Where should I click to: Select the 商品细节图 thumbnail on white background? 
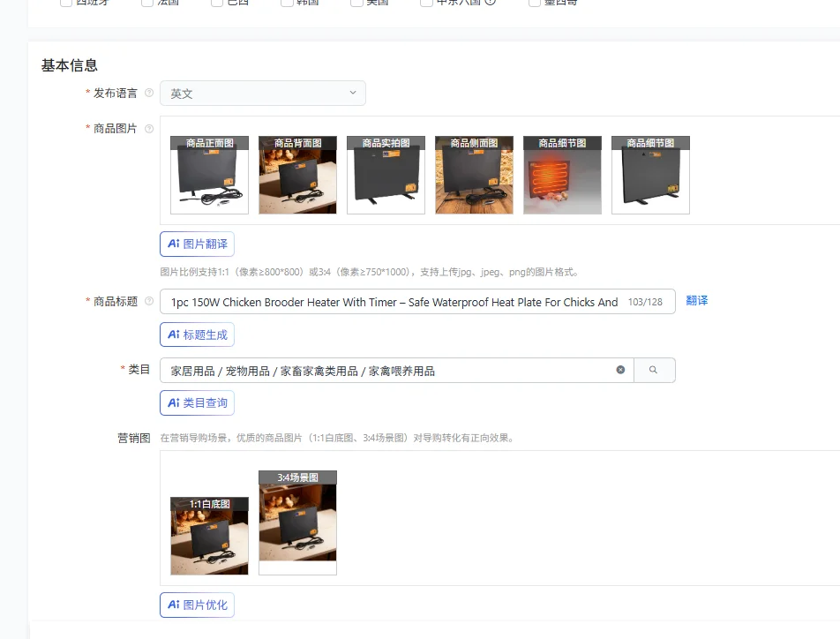pyautogui.click(x=650, y=175)
